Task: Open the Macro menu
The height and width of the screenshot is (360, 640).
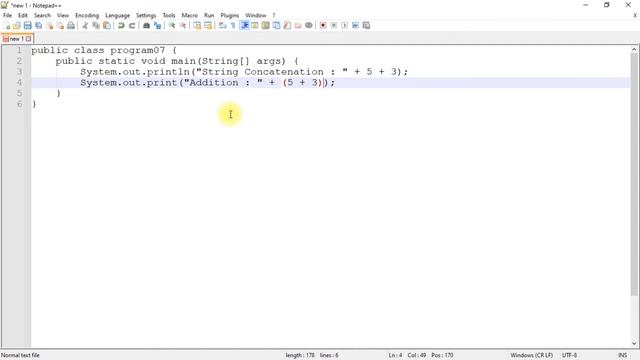Action: pyautogui.click(x=190, y=16)
